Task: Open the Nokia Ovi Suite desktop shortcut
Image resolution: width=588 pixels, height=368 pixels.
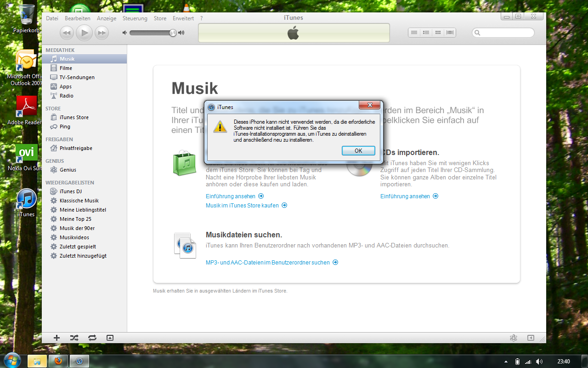Action: pos(25,157)
